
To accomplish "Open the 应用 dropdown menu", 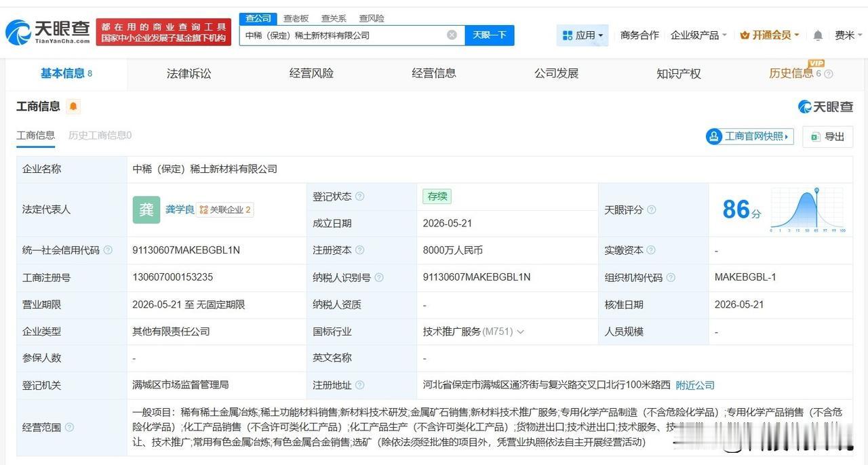I will 583,35.
